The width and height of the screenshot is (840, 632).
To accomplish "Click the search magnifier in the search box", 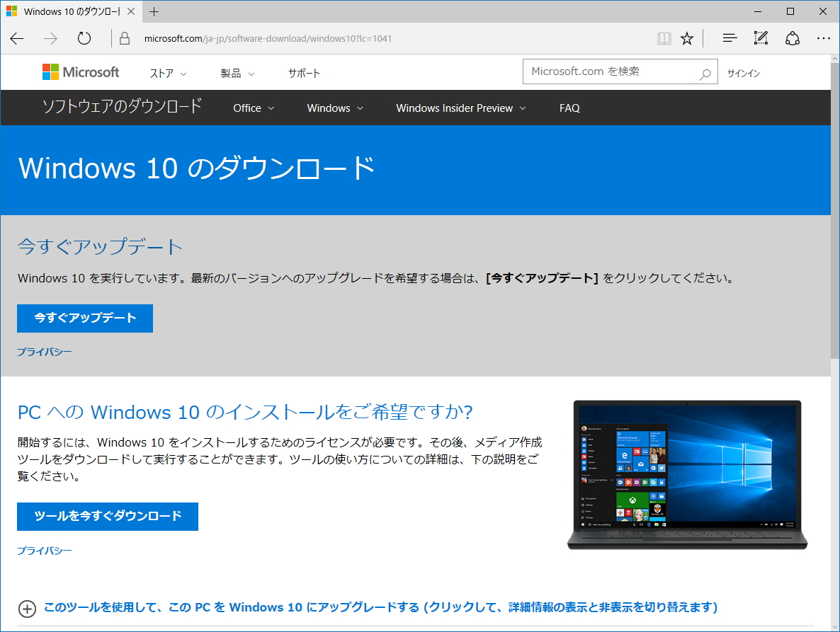I will [705, 71].
